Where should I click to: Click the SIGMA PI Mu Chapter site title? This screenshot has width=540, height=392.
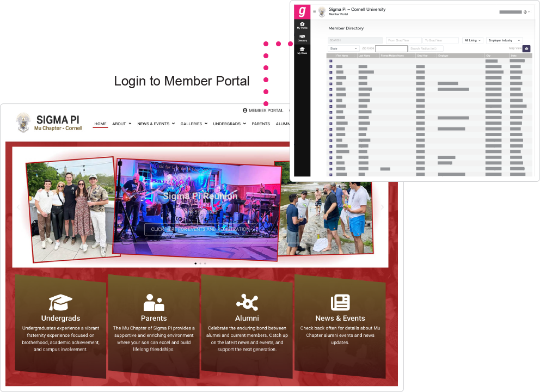coord(58,122)
